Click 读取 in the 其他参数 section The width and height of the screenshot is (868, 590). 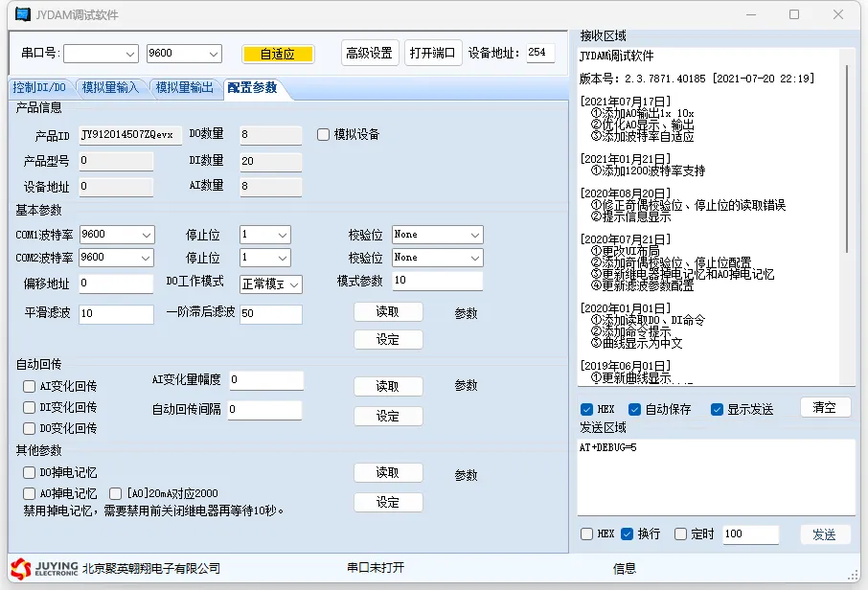(388, 472)
